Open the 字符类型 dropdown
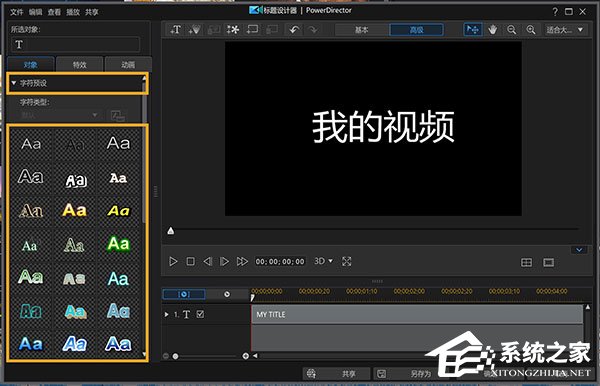 (59, 115)
